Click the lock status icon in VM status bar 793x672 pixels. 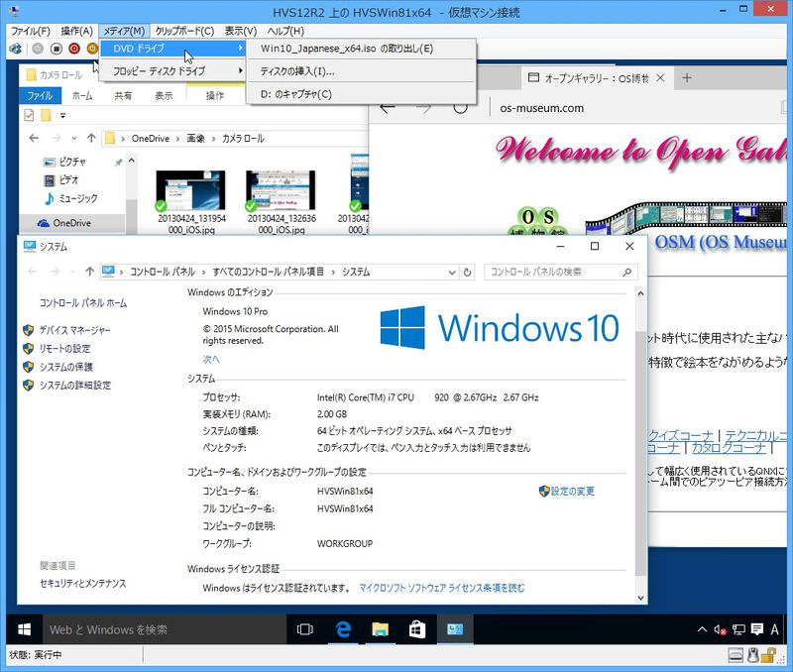(x=769, y=655)
